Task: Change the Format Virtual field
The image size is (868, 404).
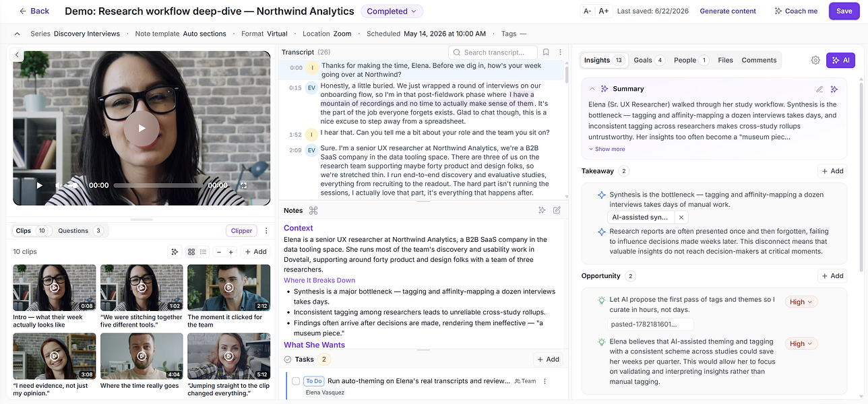Action: (x=264, y=34)
